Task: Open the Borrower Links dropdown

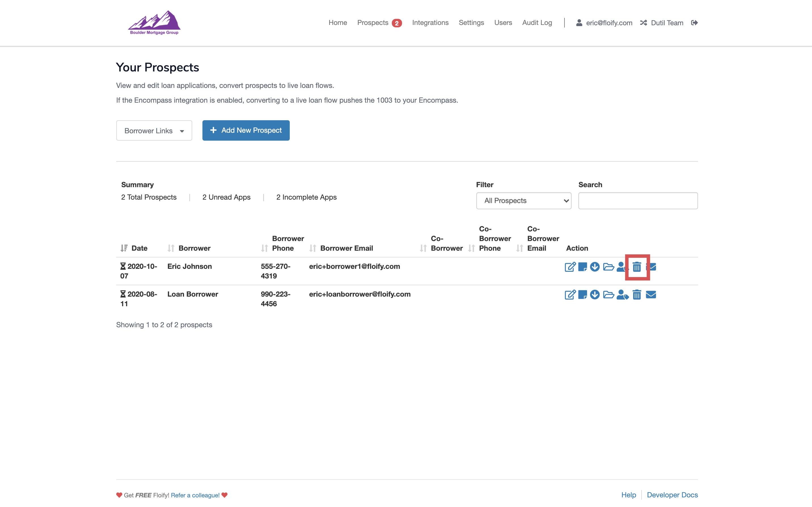Action: point(154,130)
